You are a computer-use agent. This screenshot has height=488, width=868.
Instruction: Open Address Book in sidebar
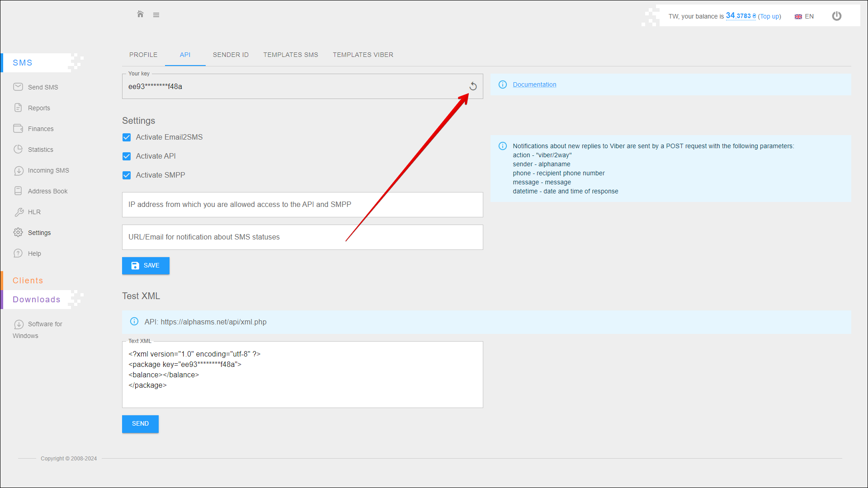(47, 191)
